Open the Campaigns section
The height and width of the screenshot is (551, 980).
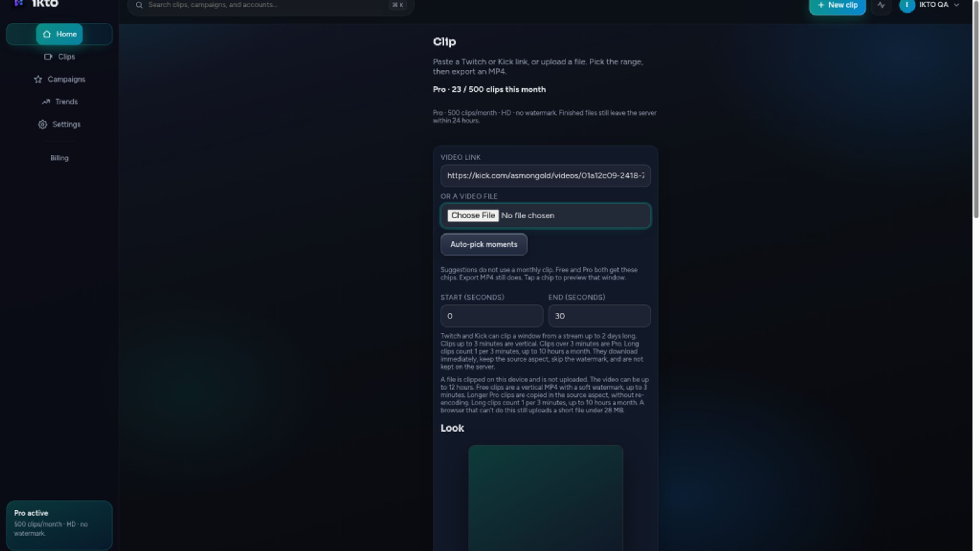[59, 79]
